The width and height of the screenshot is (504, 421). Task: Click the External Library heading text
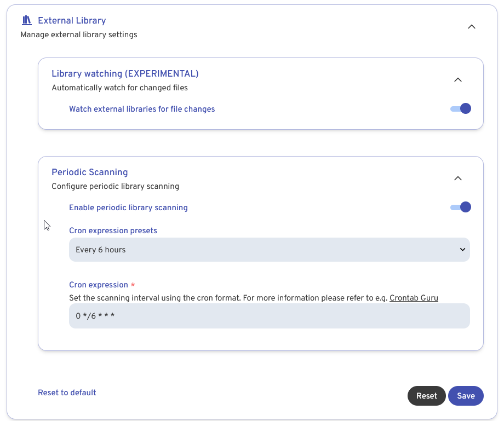72,21
